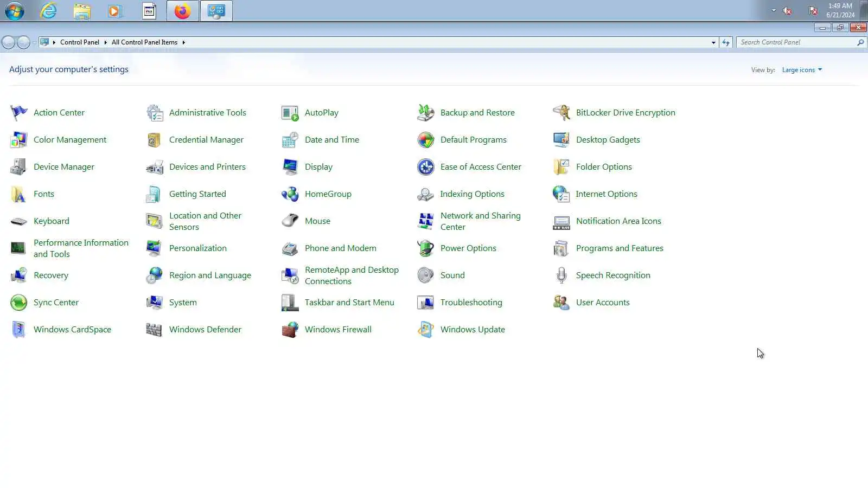This screenshot has width=868, height=488.
Task: Open RemoteApp and Desktop Connections link
Action: tap(352, 275)
